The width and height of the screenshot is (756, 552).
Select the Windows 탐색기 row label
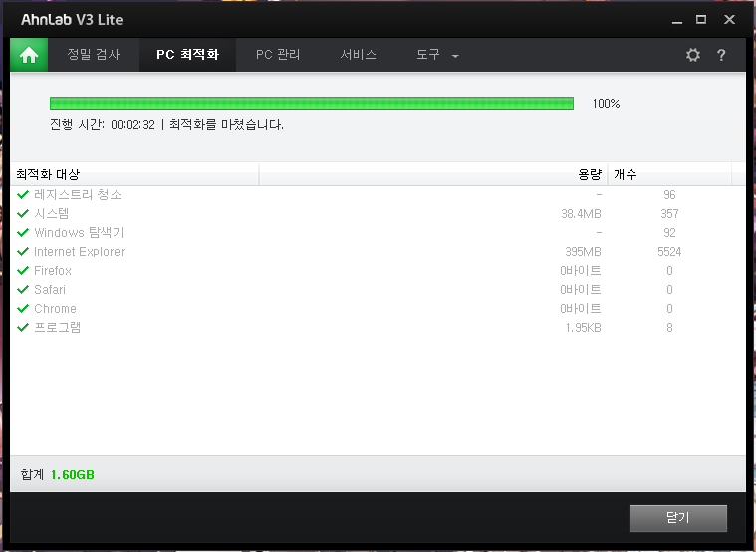79,232
